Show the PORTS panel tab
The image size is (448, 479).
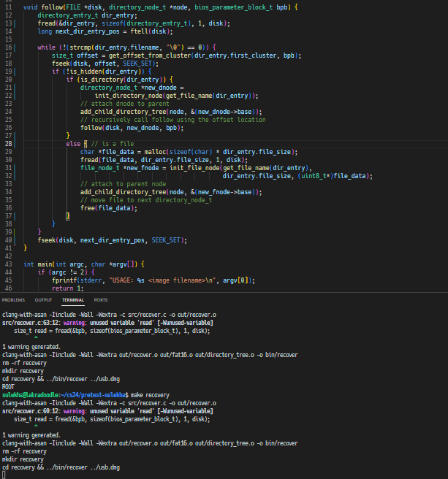100,299
